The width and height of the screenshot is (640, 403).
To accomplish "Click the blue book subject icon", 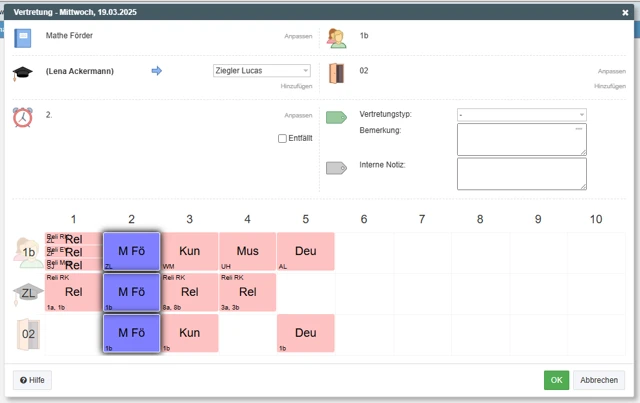I will (x=23, y=38).
